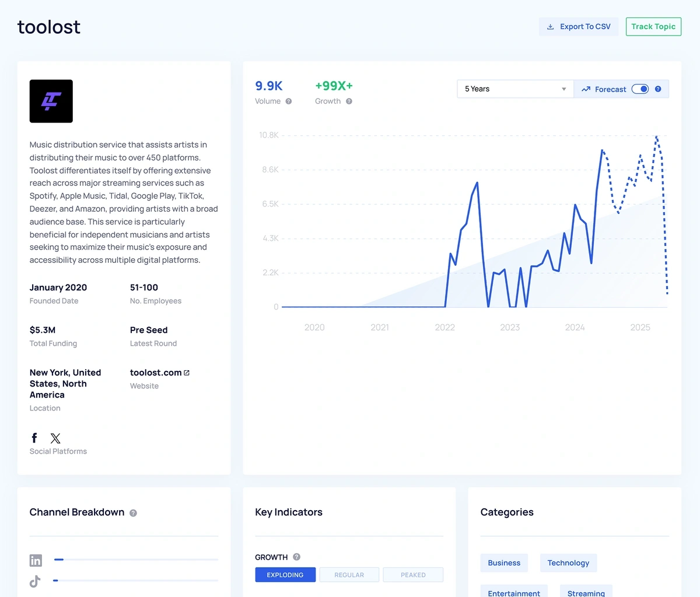Click the 51-100 employees value
This screenshot has width=700, height=597.
pos(144,287)
